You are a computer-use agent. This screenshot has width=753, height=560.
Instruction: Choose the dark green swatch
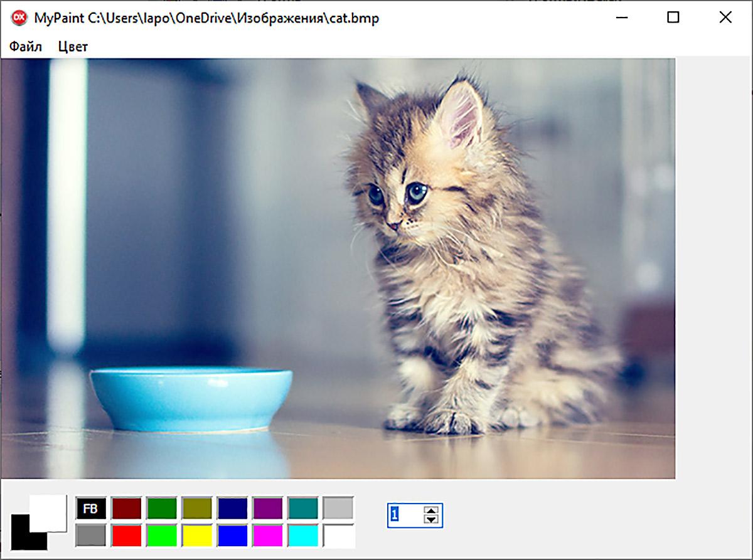(162, 509)
